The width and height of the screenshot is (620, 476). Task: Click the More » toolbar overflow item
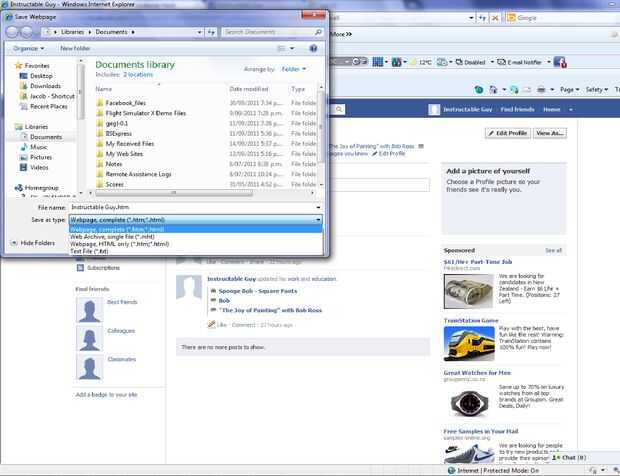pyautogui.click(x=342, y=34)
